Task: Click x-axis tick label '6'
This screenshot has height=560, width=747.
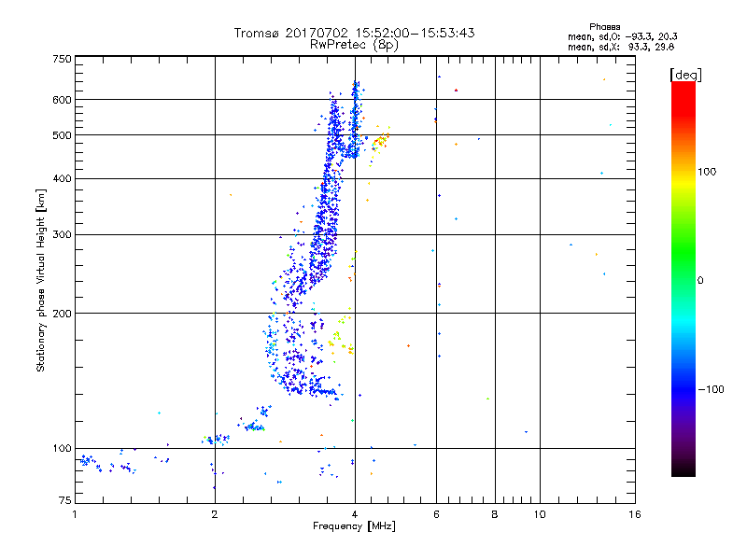Action: point(436,514)
